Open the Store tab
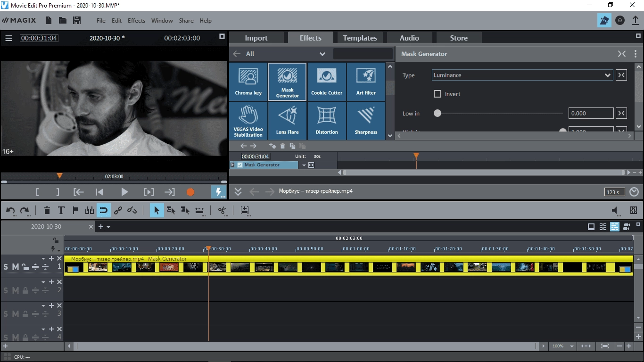 (459, 38)
